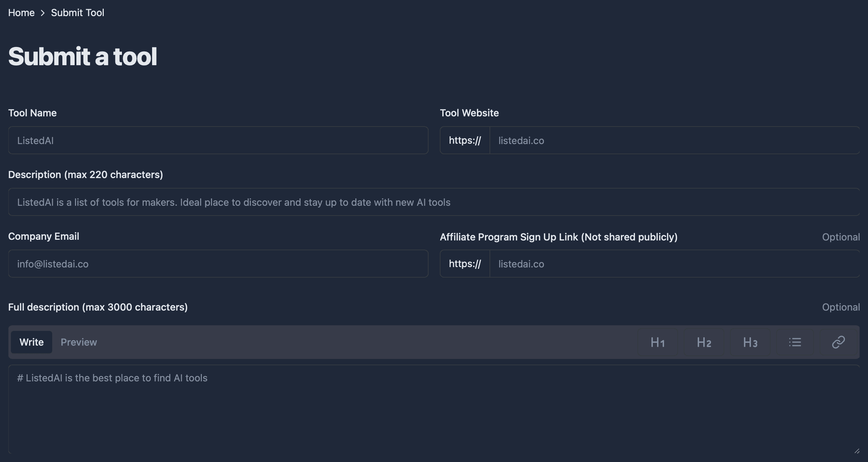Switch to the Preview tab
The height and width of the screenshot is (462, 868).
click(x=79, y=342)
